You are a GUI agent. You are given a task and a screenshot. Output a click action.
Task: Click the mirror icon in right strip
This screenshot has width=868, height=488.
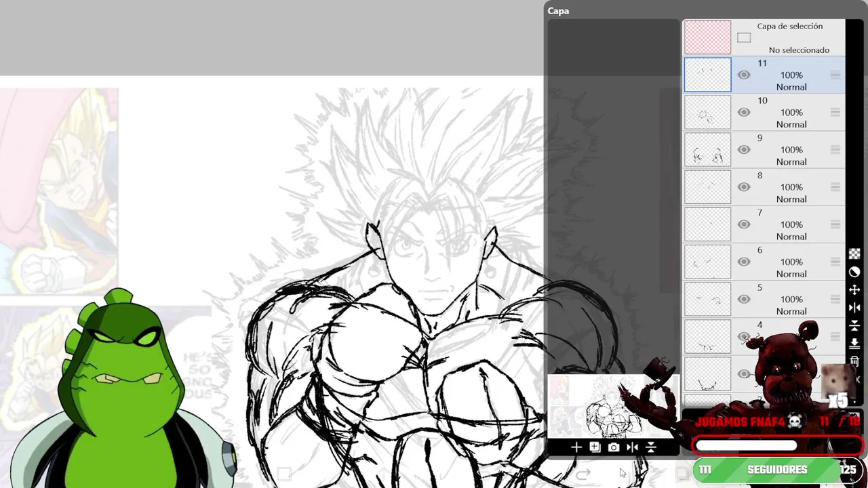(854, 308)
